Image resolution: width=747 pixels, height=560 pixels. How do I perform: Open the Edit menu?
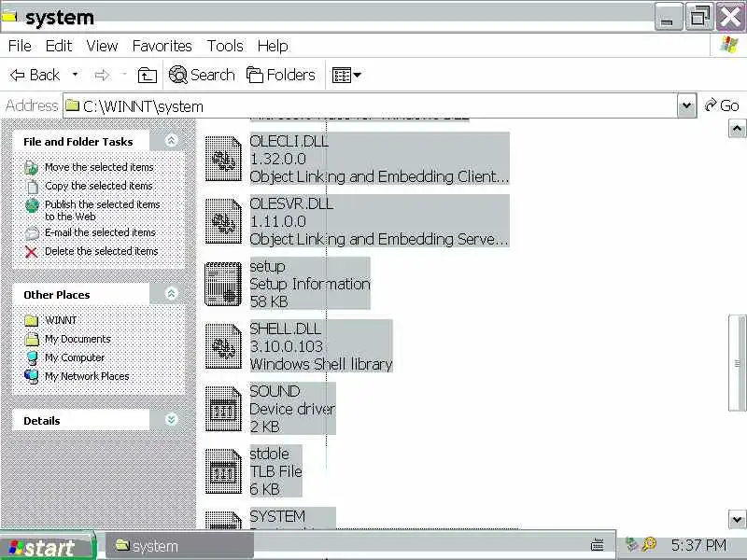59,46
